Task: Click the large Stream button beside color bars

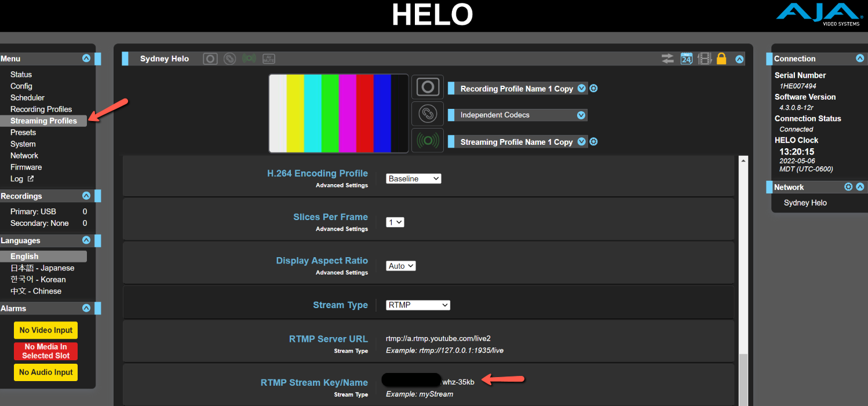Action: 428,141
